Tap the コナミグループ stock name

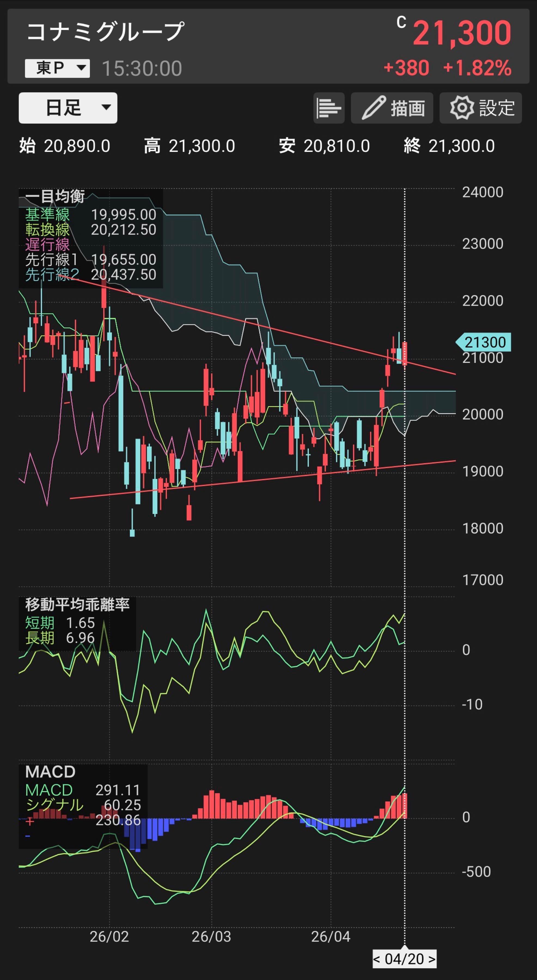105,31
